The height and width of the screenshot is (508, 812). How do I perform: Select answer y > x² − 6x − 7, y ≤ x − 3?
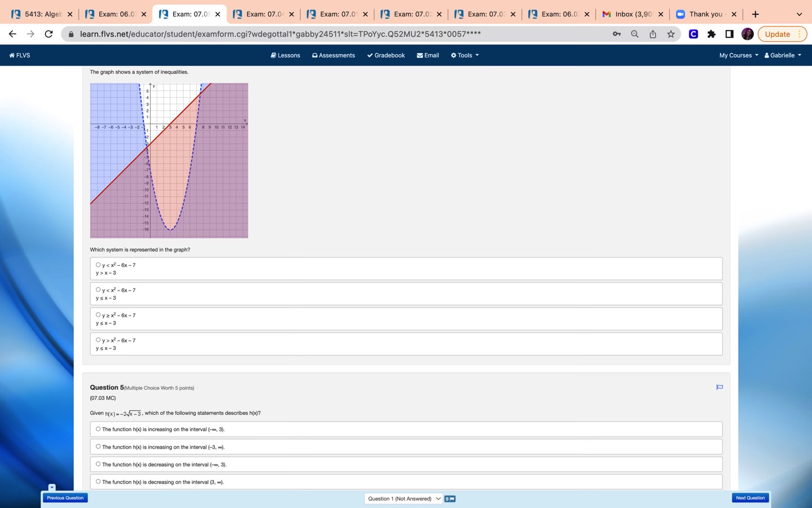[98, 340]
